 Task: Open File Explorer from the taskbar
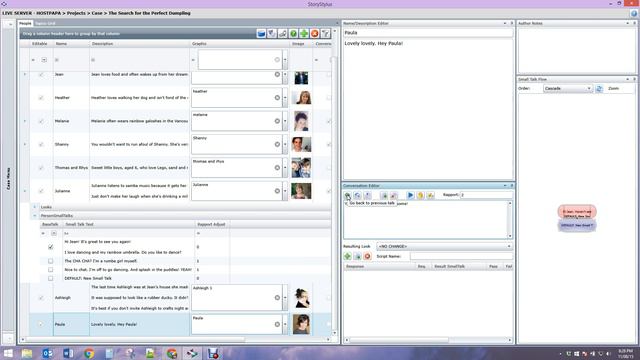27,353
